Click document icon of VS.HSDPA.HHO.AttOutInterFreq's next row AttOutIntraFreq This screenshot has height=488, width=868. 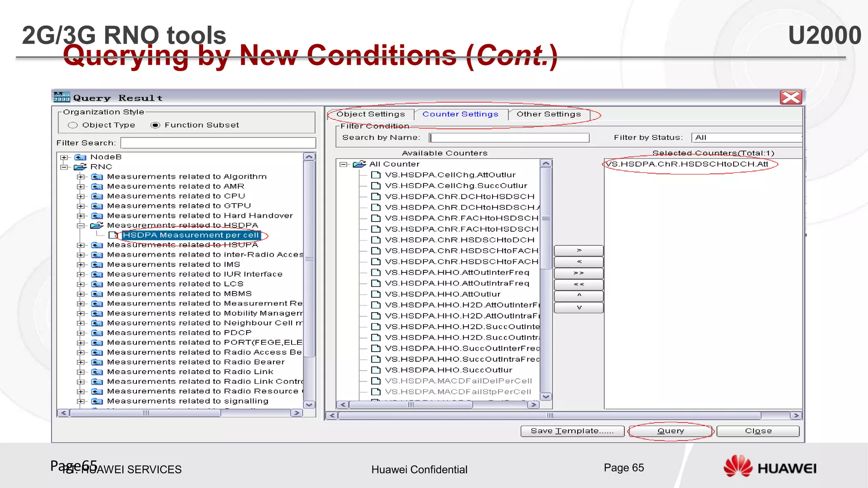tap(376, 283)
